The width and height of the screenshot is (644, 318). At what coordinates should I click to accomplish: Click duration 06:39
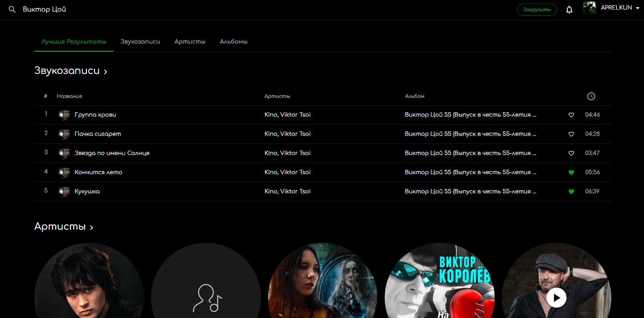click(x=592, y=191)
